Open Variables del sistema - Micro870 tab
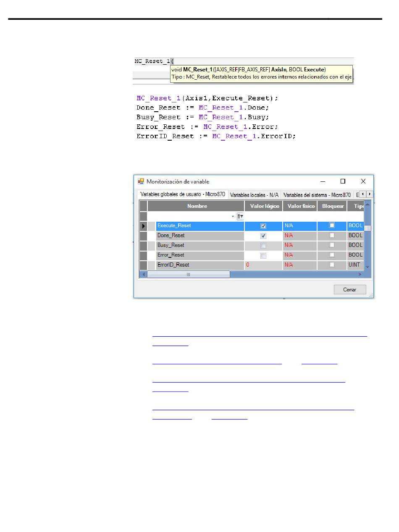Viewport: 399px width, 532px height. point(317,195)
